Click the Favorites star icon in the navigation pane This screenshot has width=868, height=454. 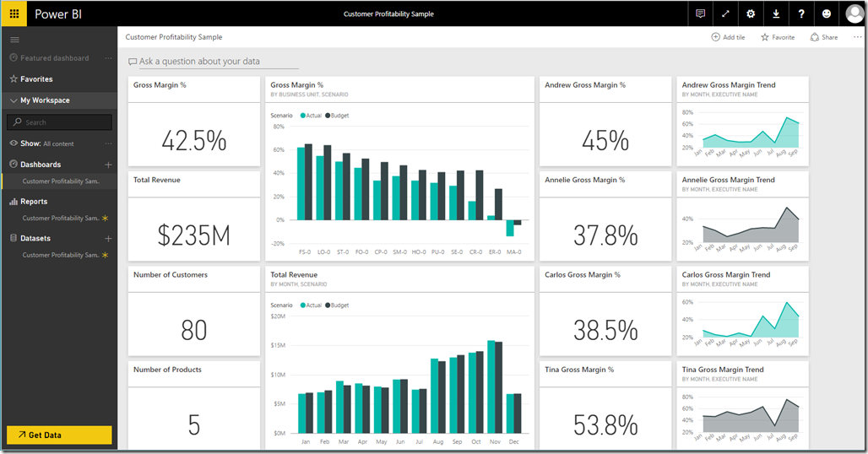(x=14, y=79)
